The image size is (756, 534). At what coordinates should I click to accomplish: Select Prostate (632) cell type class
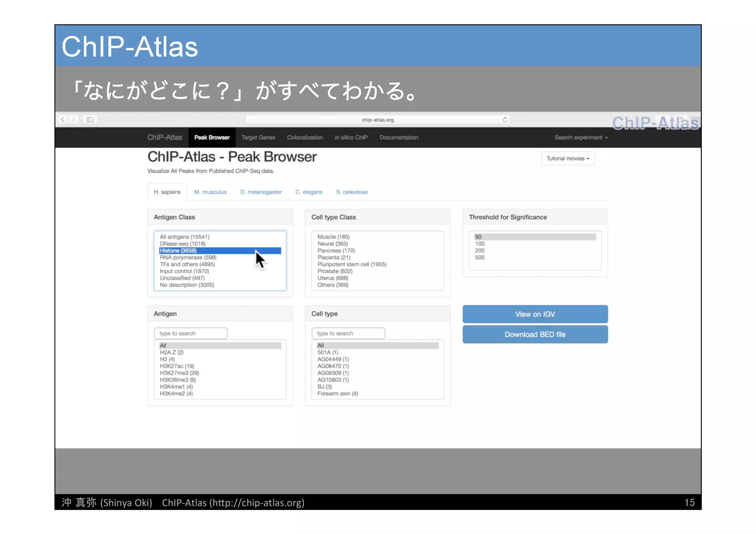(x=378, y=271)
